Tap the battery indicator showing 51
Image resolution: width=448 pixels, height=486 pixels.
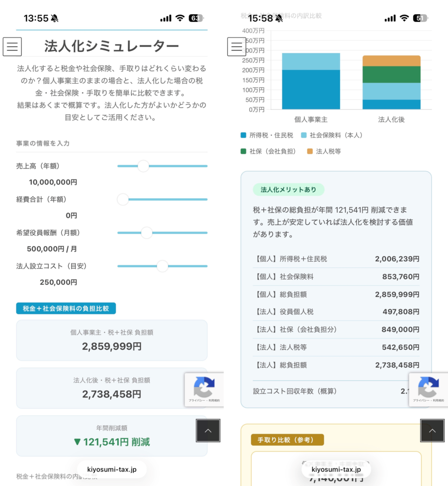click(420, 19)
